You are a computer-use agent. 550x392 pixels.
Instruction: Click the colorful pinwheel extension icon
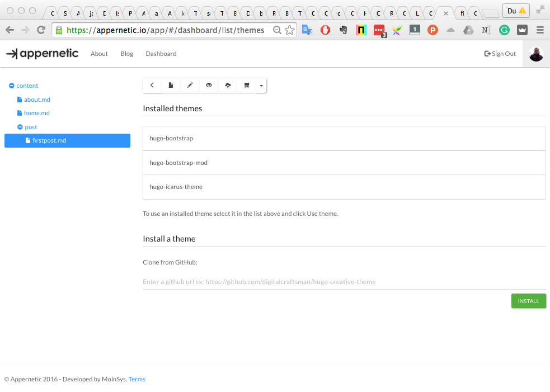point(397,30)
